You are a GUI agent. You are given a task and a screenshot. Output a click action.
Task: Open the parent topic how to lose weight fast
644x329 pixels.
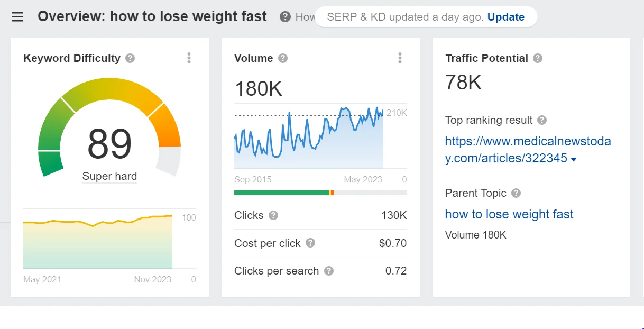tap(509, 214)
